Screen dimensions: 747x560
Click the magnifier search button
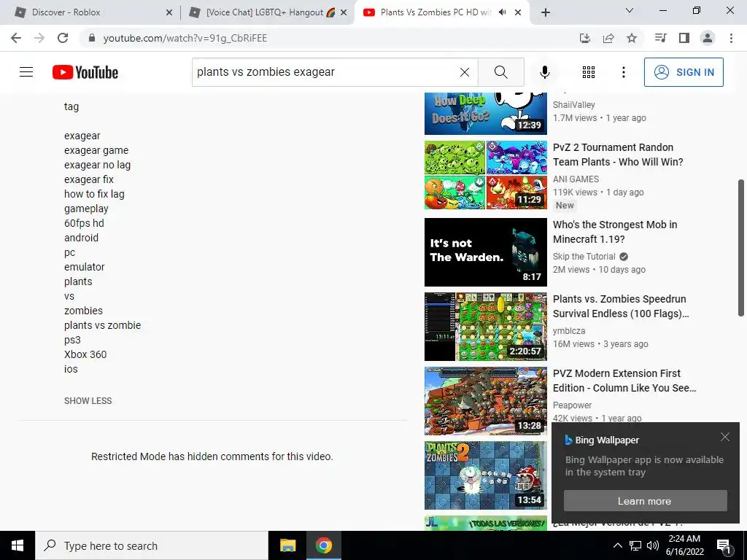pos(500,72)
